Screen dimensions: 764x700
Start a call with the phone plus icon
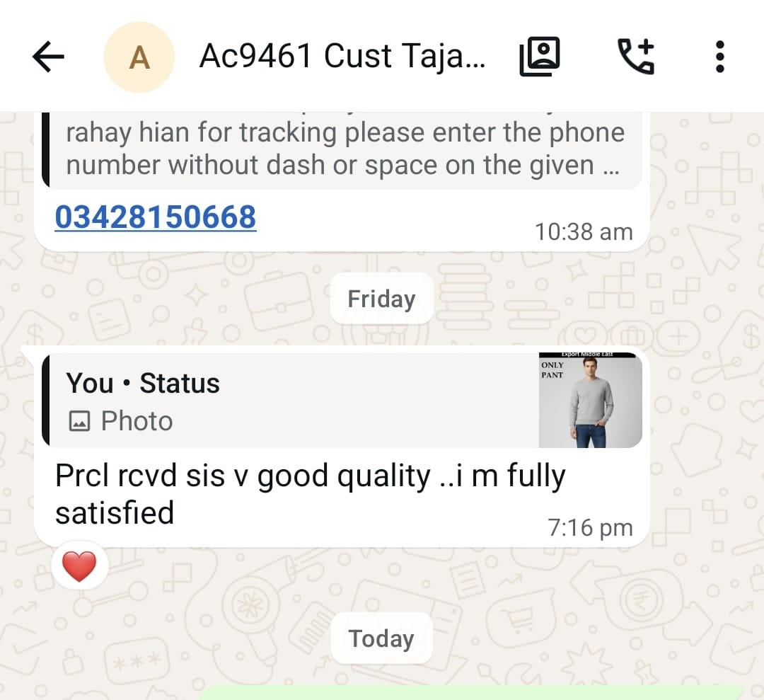637,57
